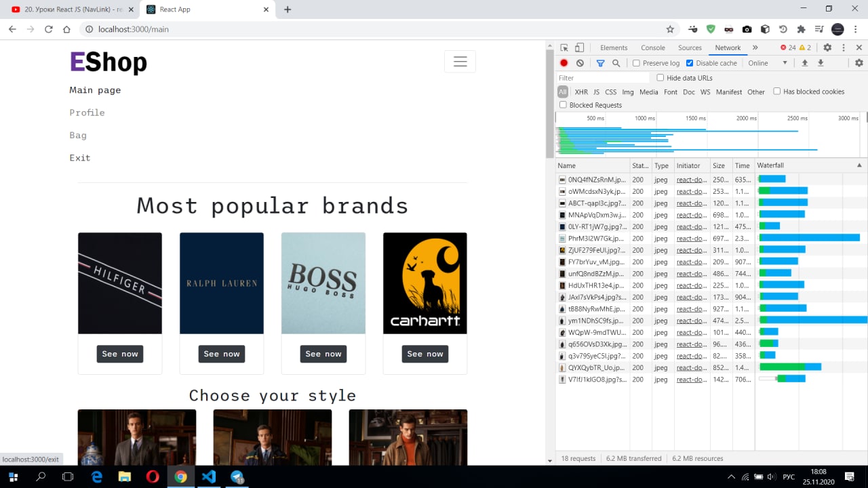Click the Exit nav link

(x=79, y=158)
